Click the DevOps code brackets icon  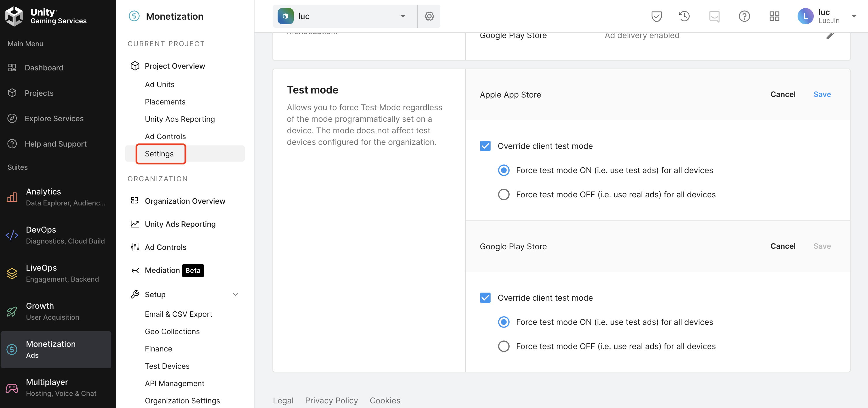click(x=12, y=235)
